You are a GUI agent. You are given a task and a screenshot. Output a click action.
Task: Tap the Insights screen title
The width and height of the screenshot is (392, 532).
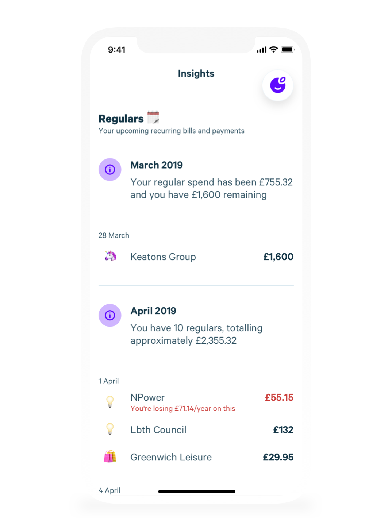(196, 74)
